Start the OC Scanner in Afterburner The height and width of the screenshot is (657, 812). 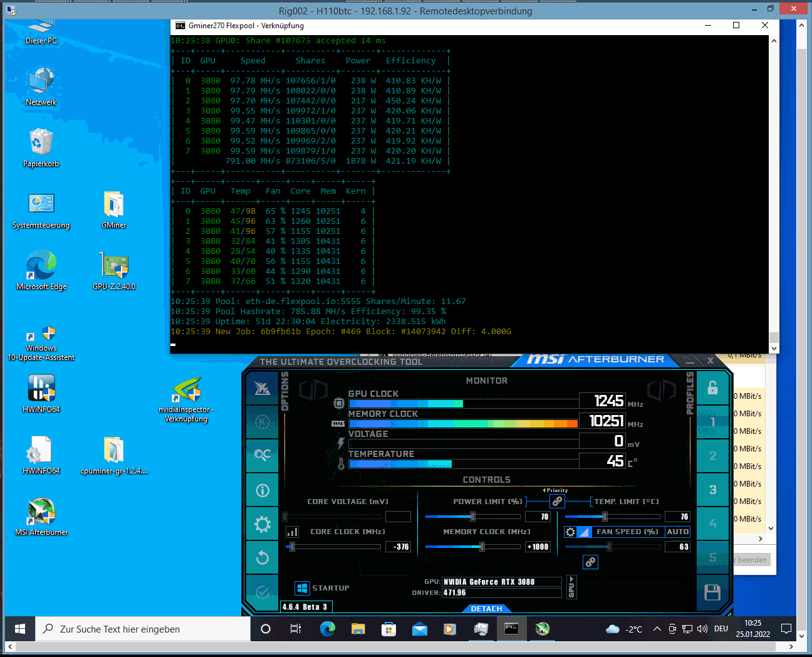[263, 455]
